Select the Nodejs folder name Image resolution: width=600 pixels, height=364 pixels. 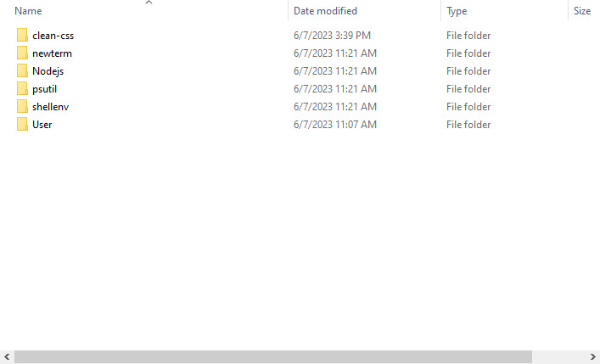pyautogui.click(x=48, y=71)
